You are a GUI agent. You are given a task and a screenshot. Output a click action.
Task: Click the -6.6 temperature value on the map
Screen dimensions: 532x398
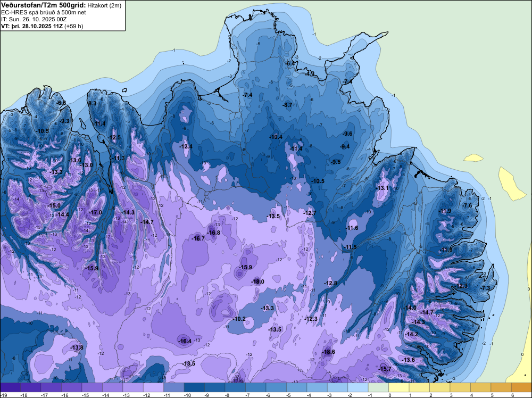[61, 103]
